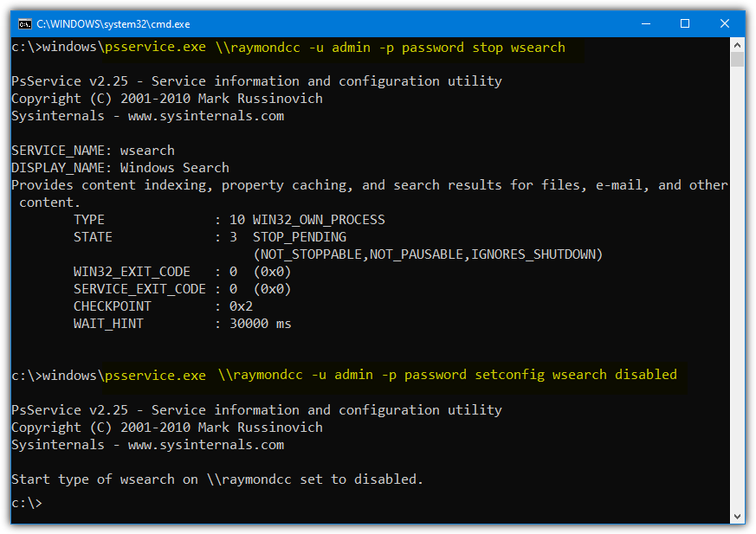The image size is (756, 534).
Task: Click the second 'Copyright (C) 2001-2010' line
Action: pyautogui.click(x=167, y=427)
